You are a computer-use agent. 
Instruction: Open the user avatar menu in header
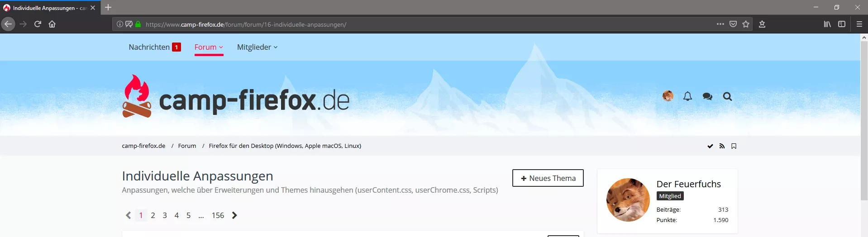pos(668,96)
